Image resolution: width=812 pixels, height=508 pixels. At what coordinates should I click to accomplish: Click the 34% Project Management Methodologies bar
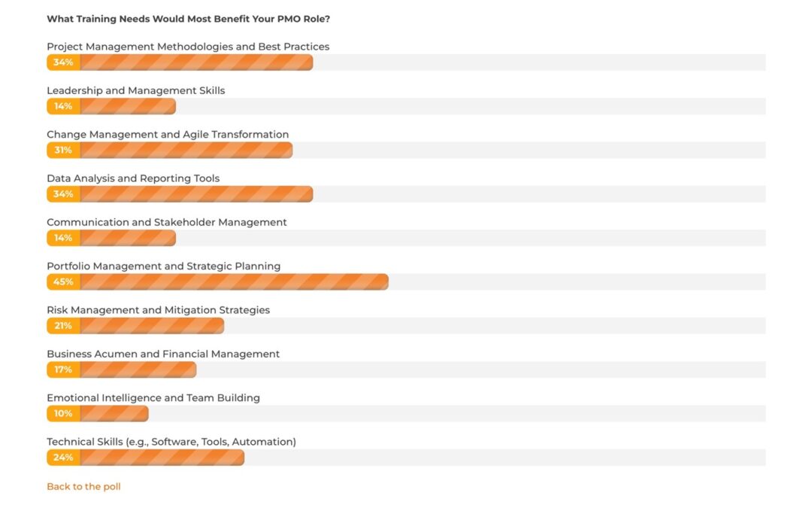point(180,62)
